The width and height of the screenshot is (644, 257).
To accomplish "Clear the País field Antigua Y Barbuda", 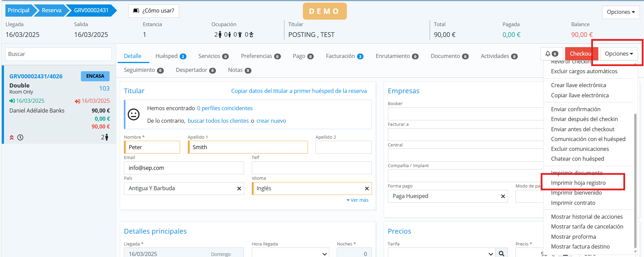I will tap(239, 189).
